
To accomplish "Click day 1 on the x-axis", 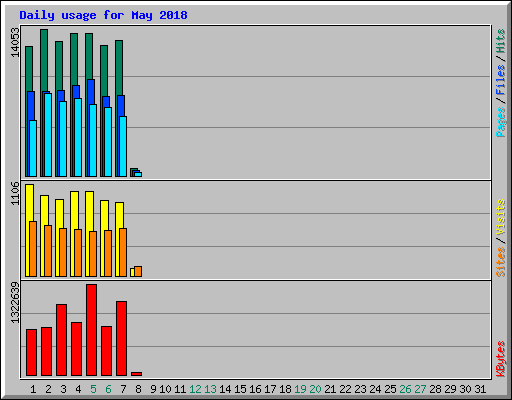I will click(33, 389).
